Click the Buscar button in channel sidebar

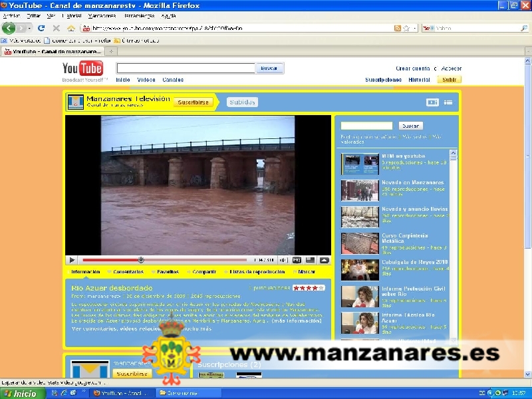pyautogui.click(x=410, y=126)
